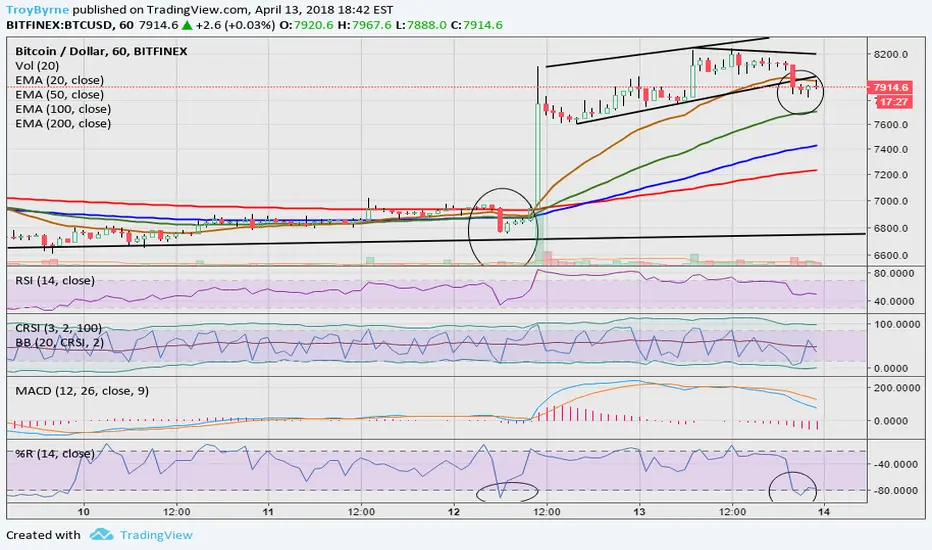This screenshot has width=932, height=550.
Task: Select the Vol (20) indicator label
Action: pos(37,66)
